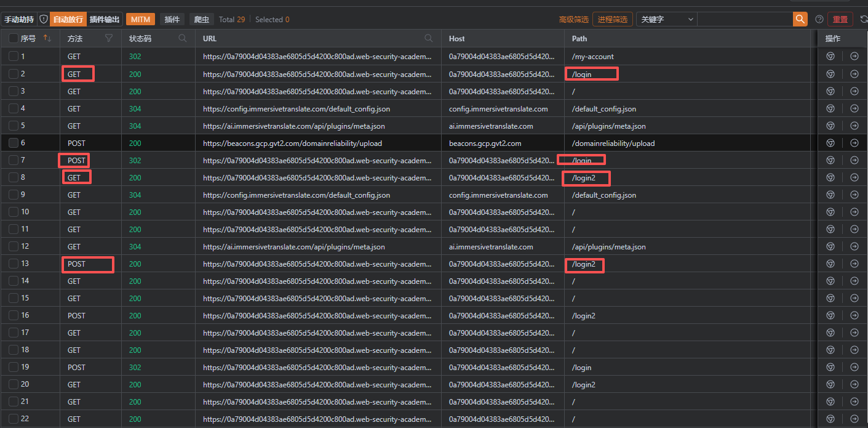Open row 1 in browser icon
868x428 pixels.
point(830,57)
